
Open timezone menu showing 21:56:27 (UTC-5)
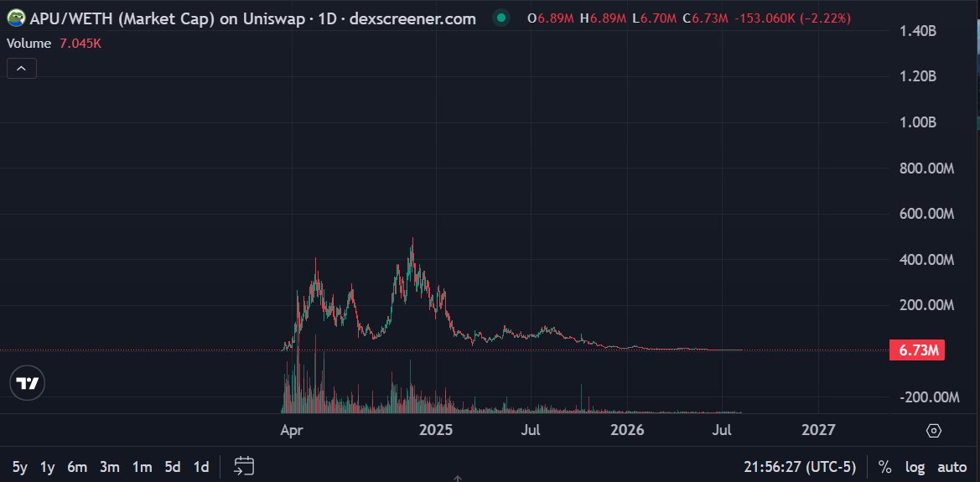click(x=800, y=466)
